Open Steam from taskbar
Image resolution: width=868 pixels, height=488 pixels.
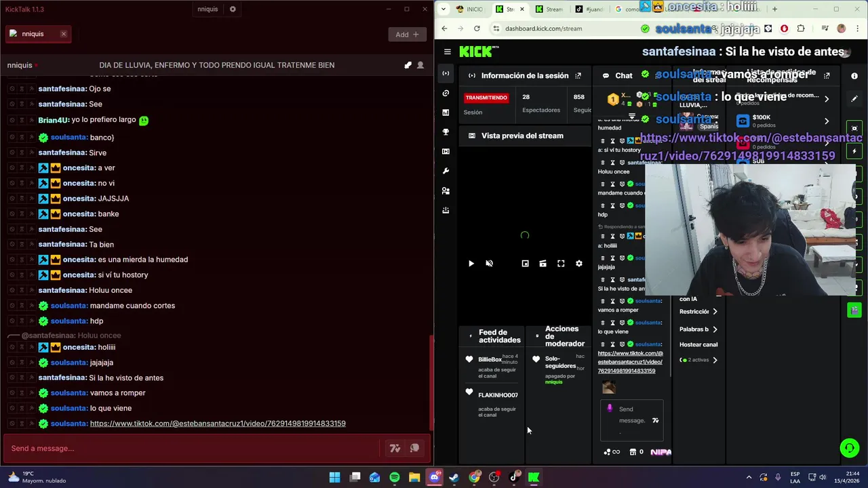coord(454,478)
